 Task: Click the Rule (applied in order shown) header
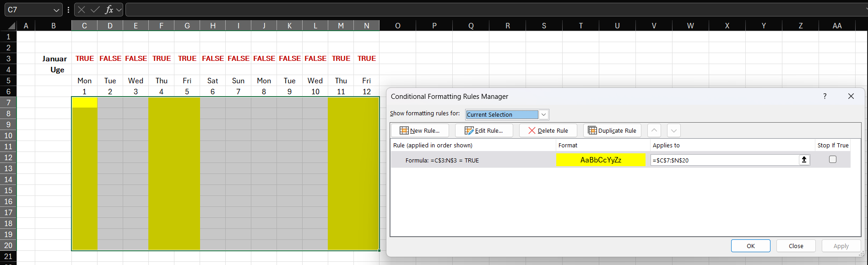(433, 145)
